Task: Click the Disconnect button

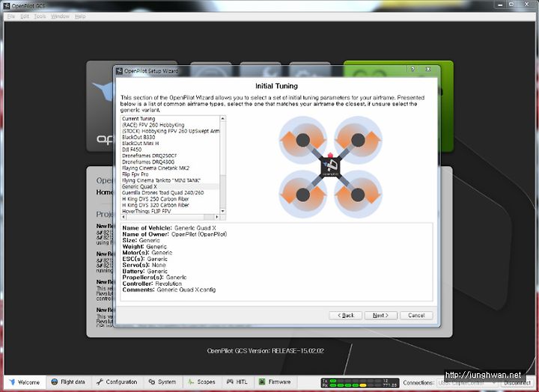Action: (x=517, y=383)
